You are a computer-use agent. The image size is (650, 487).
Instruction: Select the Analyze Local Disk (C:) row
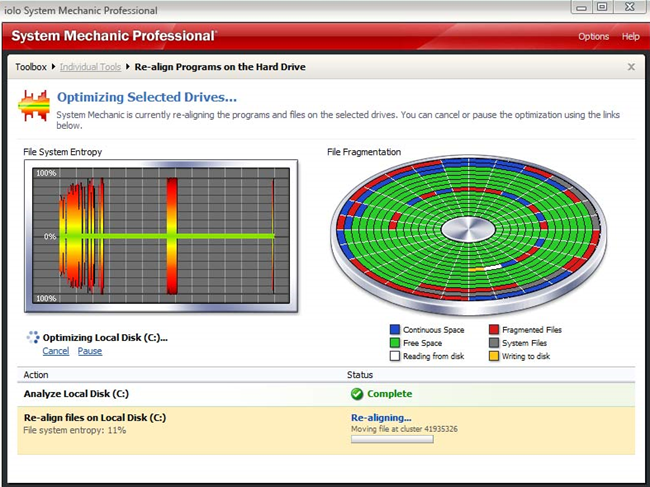(x=326, y=394)
